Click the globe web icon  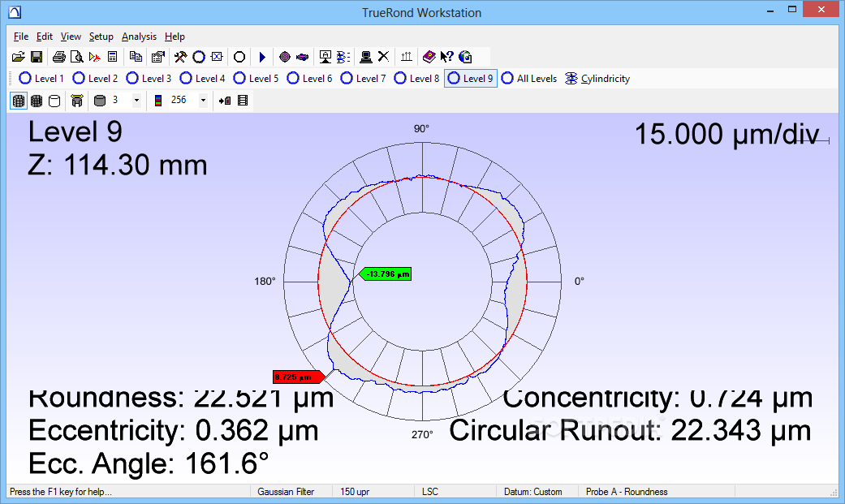tap(465, 57)
